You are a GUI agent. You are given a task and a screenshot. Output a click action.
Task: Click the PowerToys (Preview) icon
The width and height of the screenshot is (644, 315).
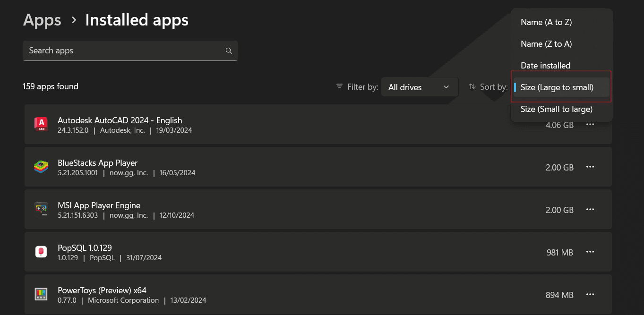pos(41,294)
